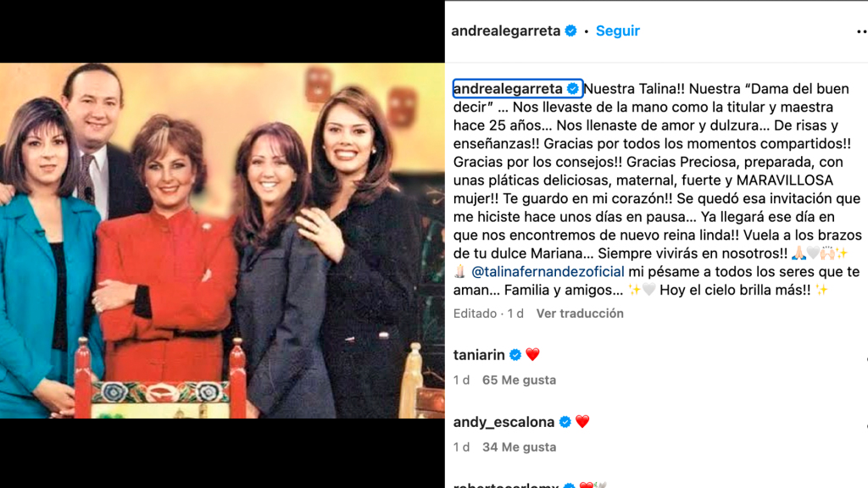Screen dimensions: 868x488
Task: Open taniarin commenter profile
Action: point(479,355)
